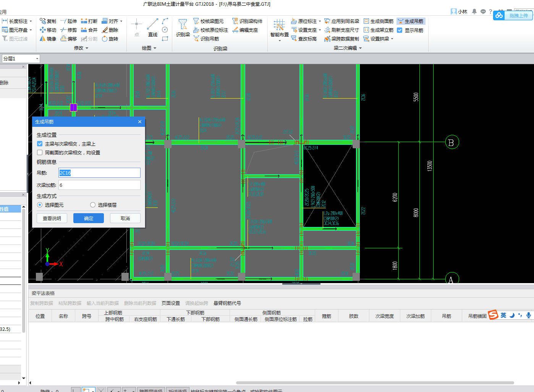
Task: Check 同截面的次梁相交，均设置 option
Action: (x=40, y=152)
